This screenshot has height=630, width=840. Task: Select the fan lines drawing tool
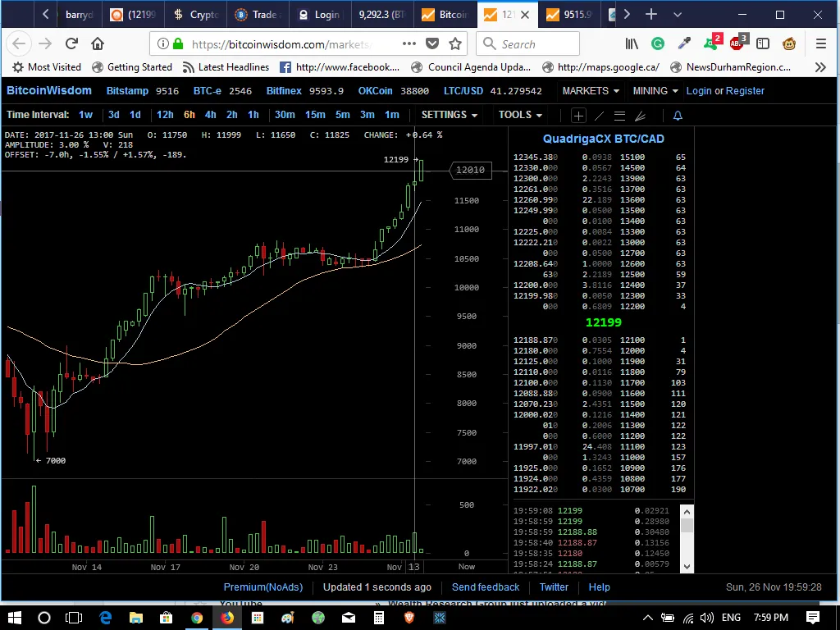640,116
